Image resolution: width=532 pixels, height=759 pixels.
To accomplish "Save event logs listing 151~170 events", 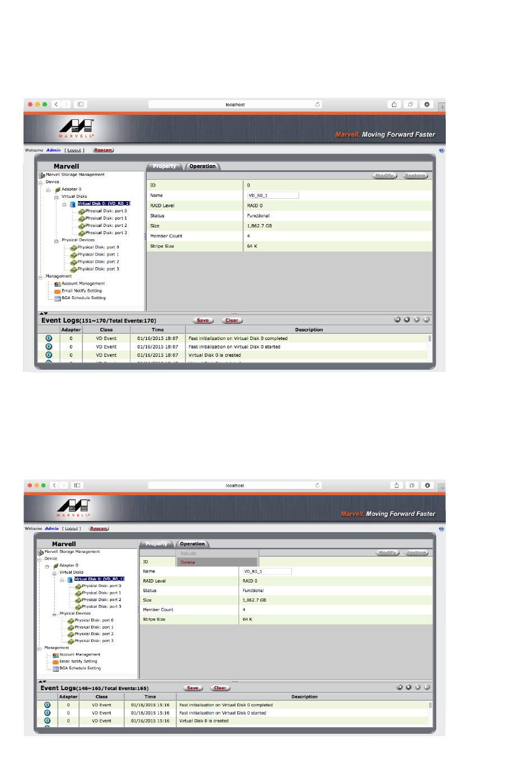I will tap(203, 320).
